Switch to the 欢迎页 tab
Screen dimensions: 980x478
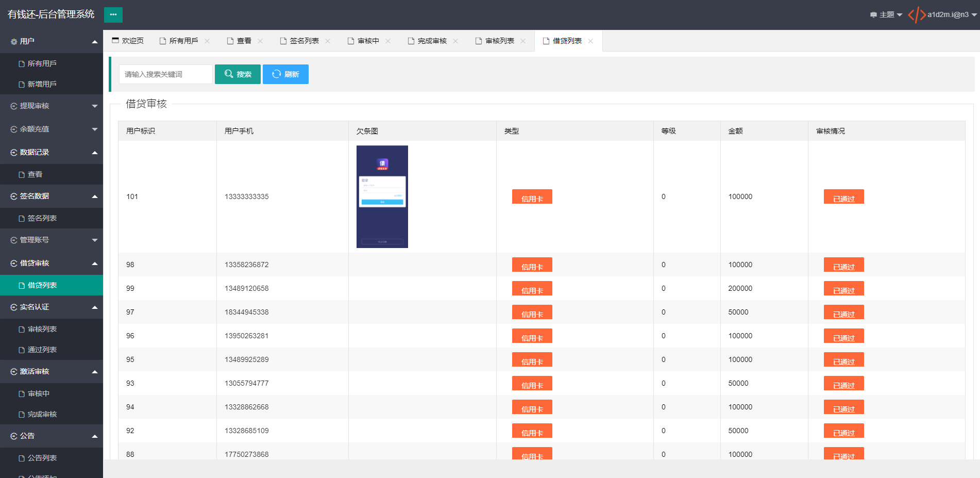click(128, 41)
